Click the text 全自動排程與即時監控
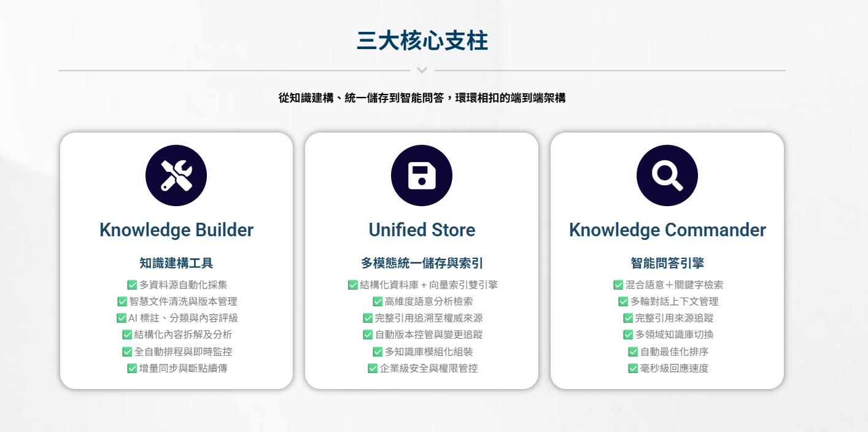 pos(184,352)
